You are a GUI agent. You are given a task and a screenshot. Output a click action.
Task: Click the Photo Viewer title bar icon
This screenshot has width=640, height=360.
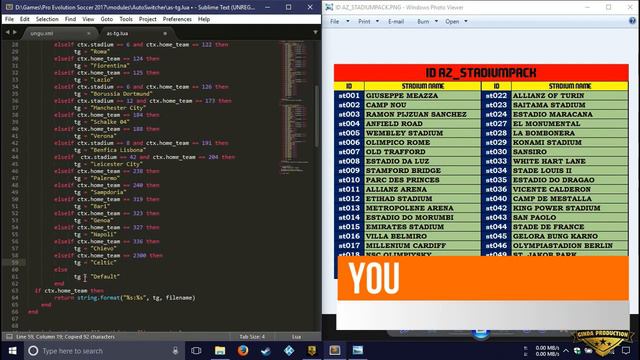(329, 7)
